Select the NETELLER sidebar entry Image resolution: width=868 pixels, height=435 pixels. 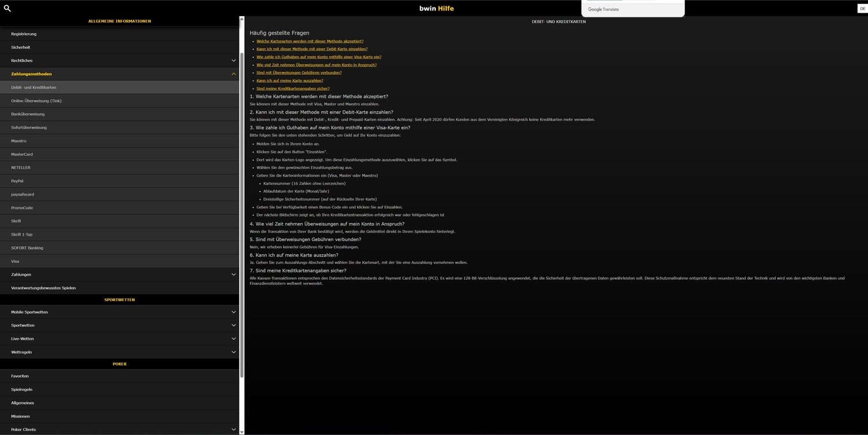tap(119, 167)
